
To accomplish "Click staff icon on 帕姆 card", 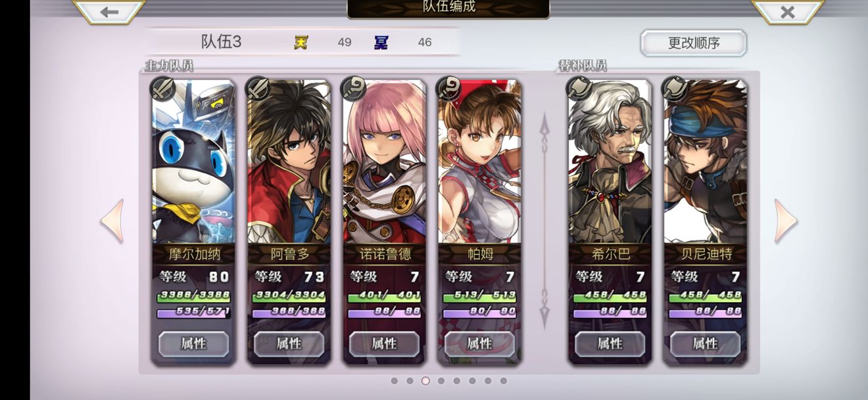I will (x=448, y=88).
